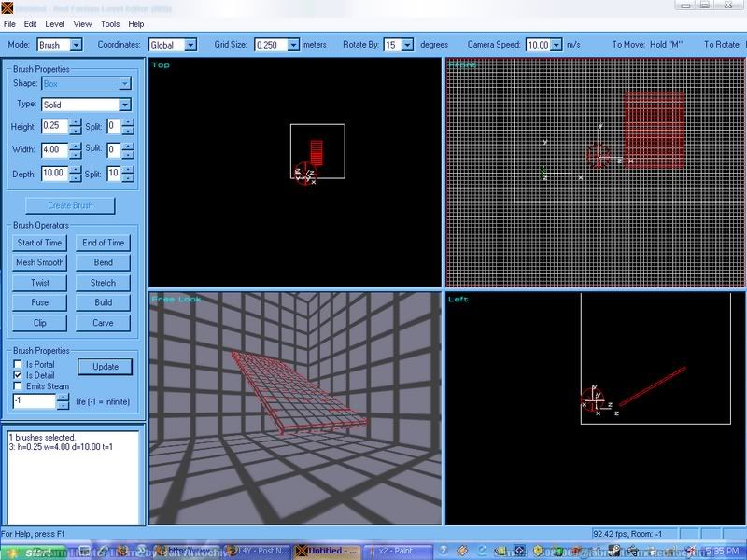Expand the Coordinates dropdown showing Global
Screen dimensions: 747x560
click(x=190, y=45)
